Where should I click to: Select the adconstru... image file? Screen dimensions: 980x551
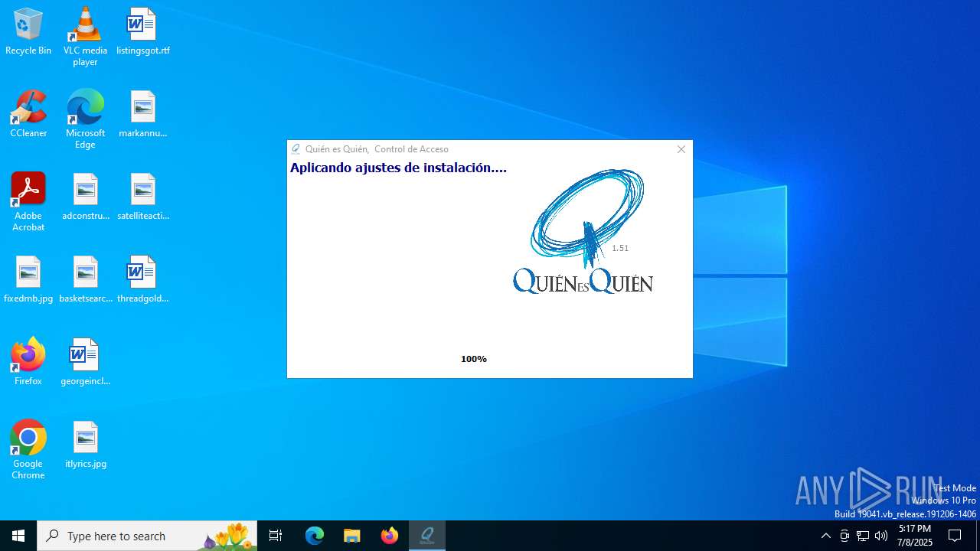(x=85, y=197)
